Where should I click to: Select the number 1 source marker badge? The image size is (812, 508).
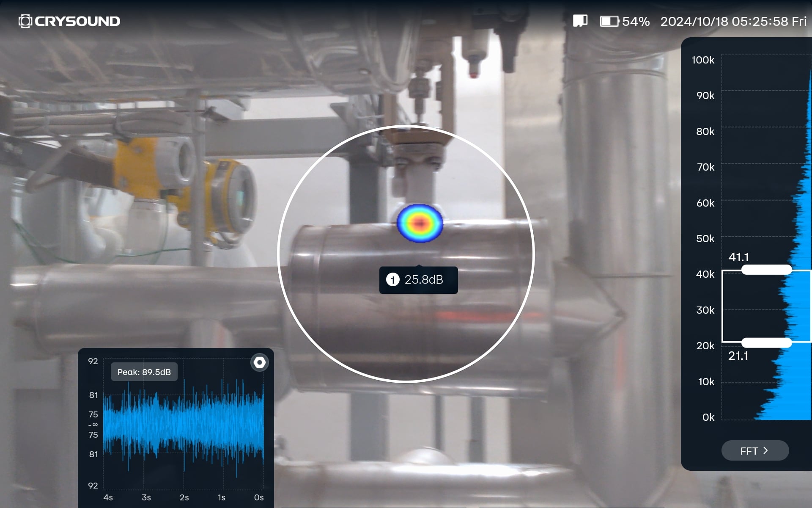pyautogui.click(x=392, y=280)
